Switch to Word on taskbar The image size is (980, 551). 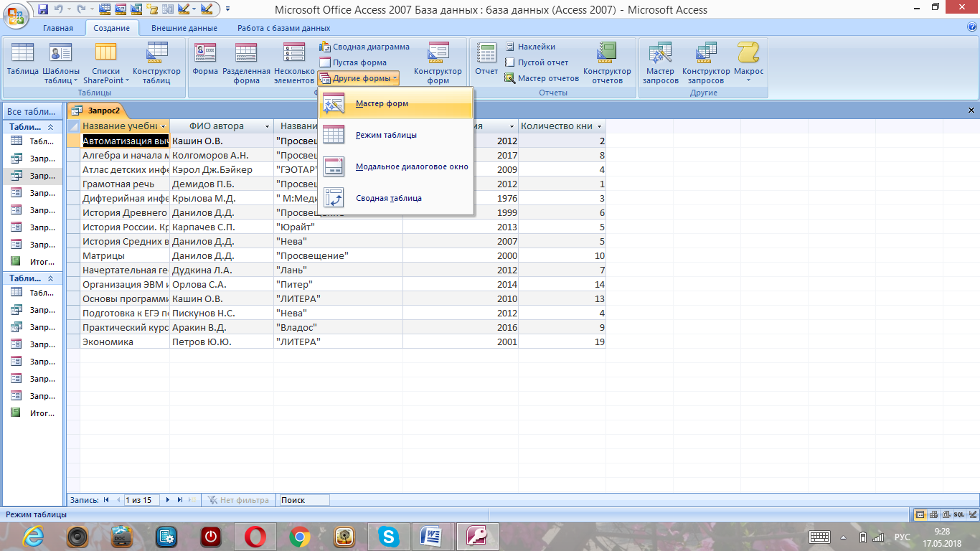click(x=433, y=536)
